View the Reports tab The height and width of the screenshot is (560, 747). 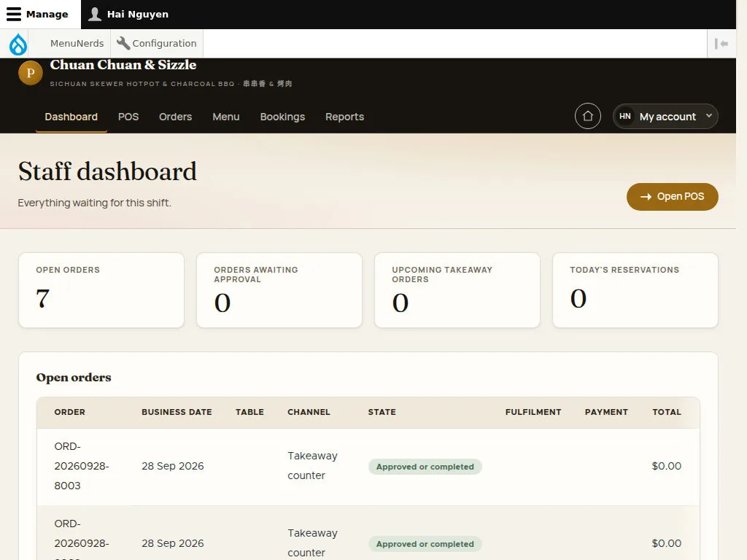(344, 117)
